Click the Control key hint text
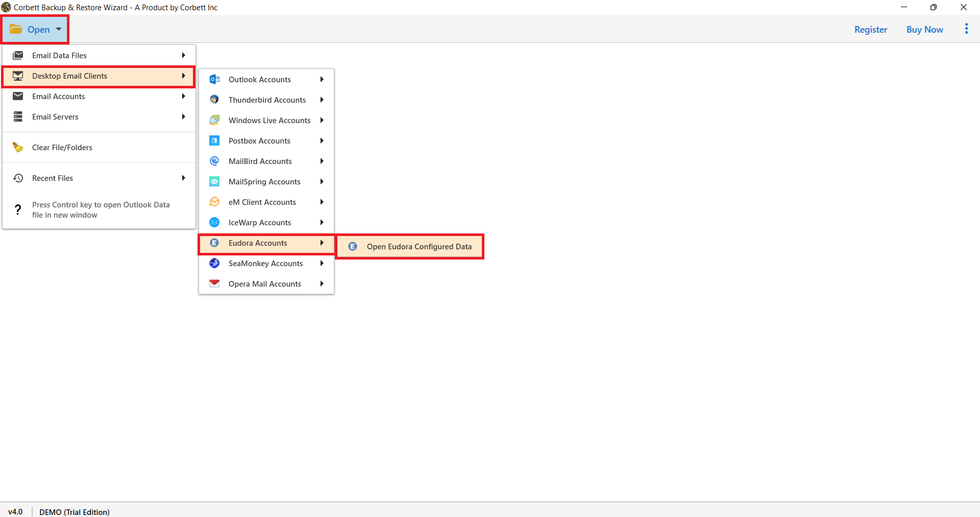The width and height of the screenshot is (980, 517). pos(101,209)
